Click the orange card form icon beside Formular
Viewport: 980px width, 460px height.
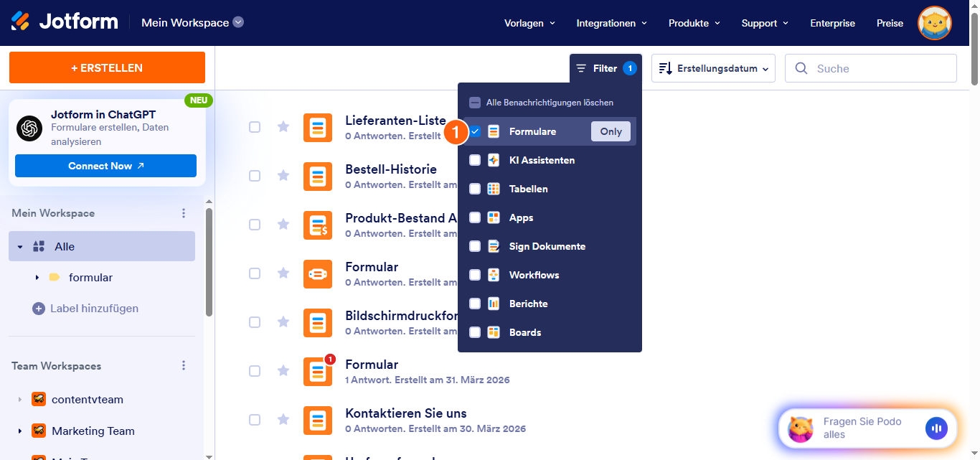coord(318,273)
